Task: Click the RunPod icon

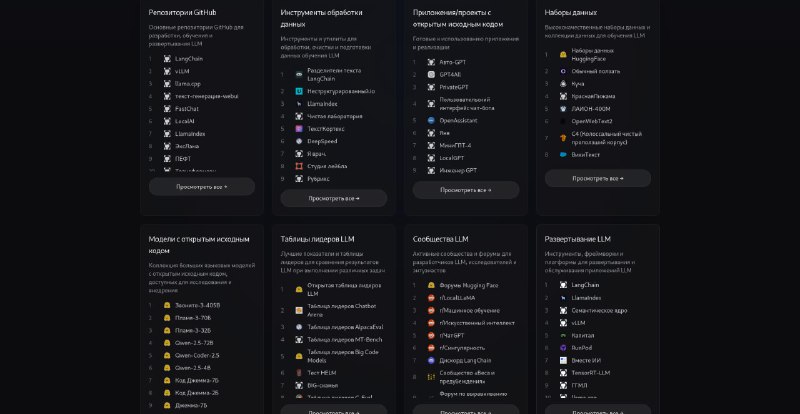Action: click(563, 348)
